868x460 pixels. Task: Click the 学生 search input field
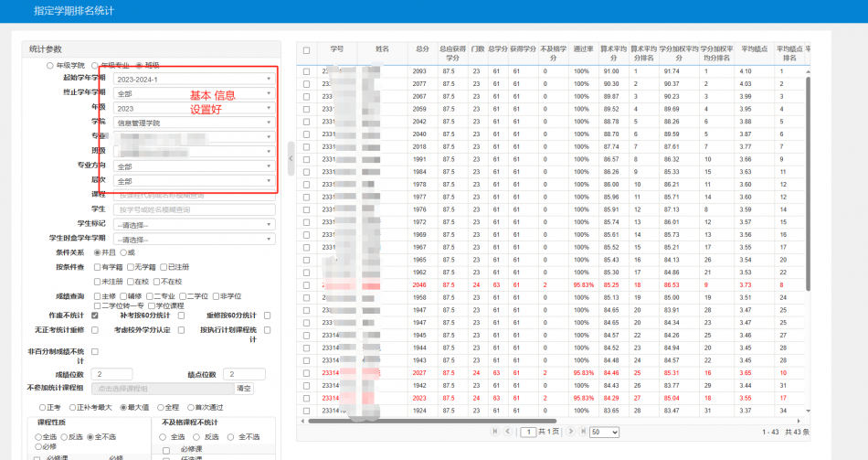coord(195,209)
